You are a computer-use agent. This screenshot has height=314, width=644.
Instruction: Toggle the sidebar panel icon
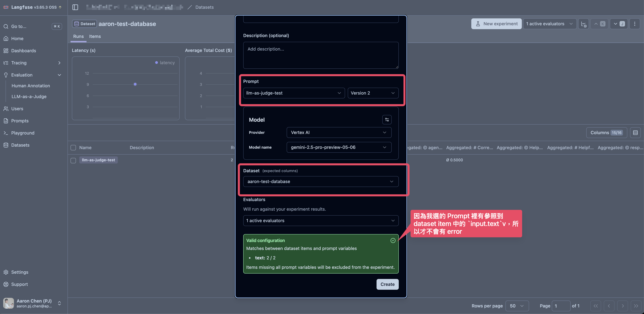pos(75,7)
